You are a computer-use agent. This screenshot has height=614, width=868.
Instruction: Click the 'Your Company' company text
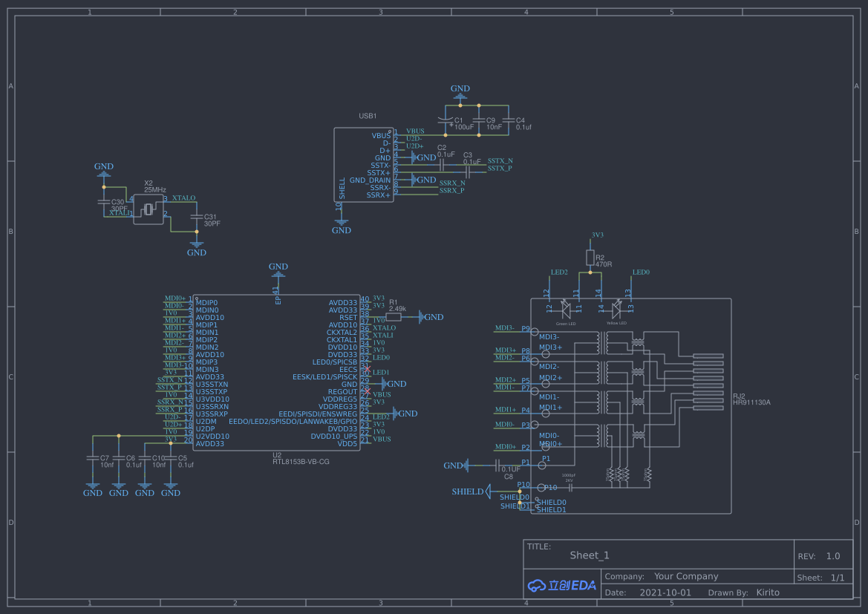tap(686, 576)
